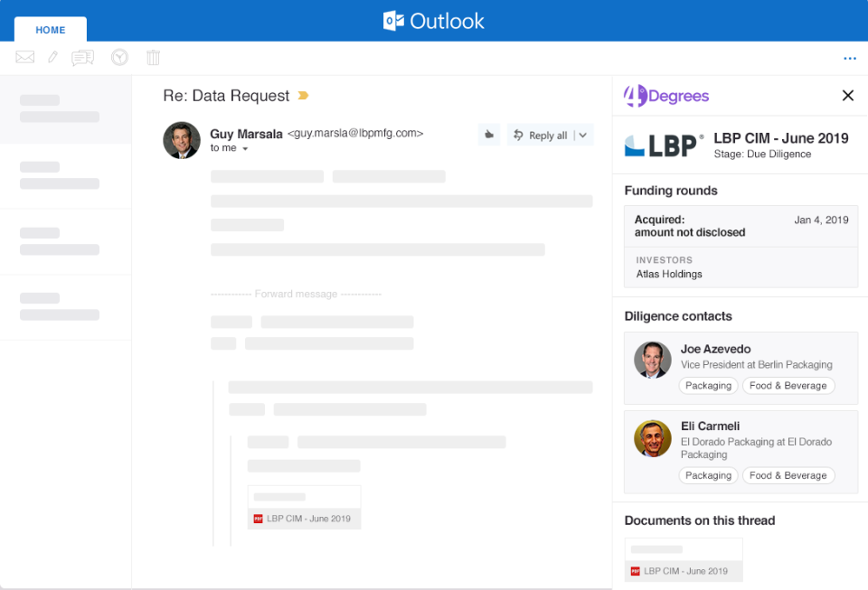The image size is (868, 590).
Task: Open Joe Azevedo contact name
Action: [715, 349]
